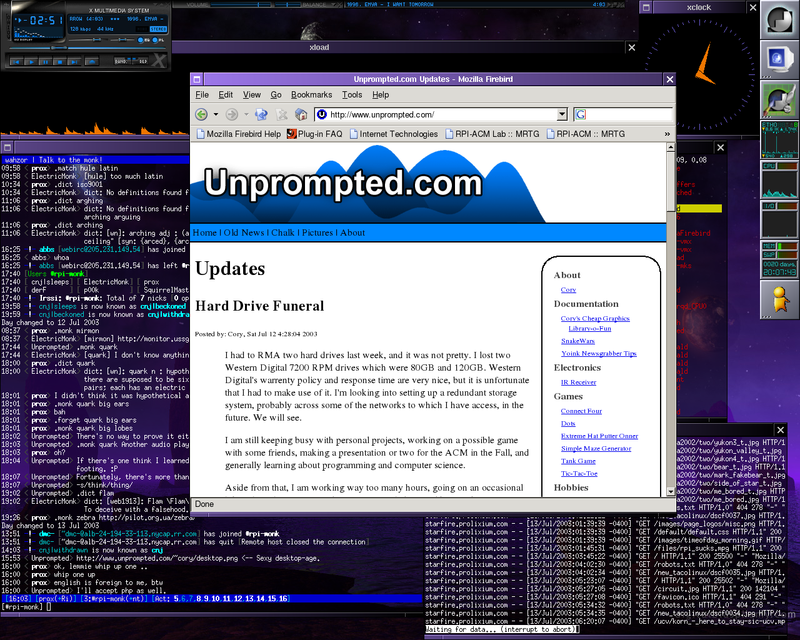The width and height of the screenshot is (800, 640).
Task: Click the page scrollbar up arrow
Action: click(x=670, y=147)
